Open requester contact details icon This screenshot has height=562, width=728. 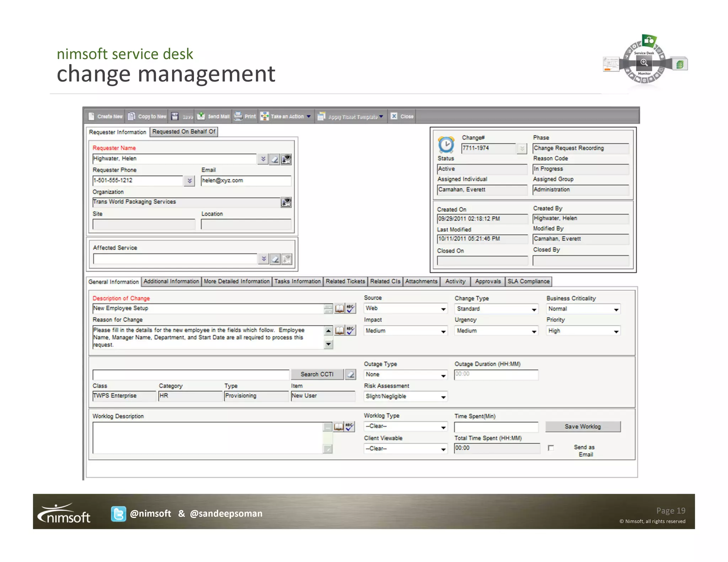(287, 160)
